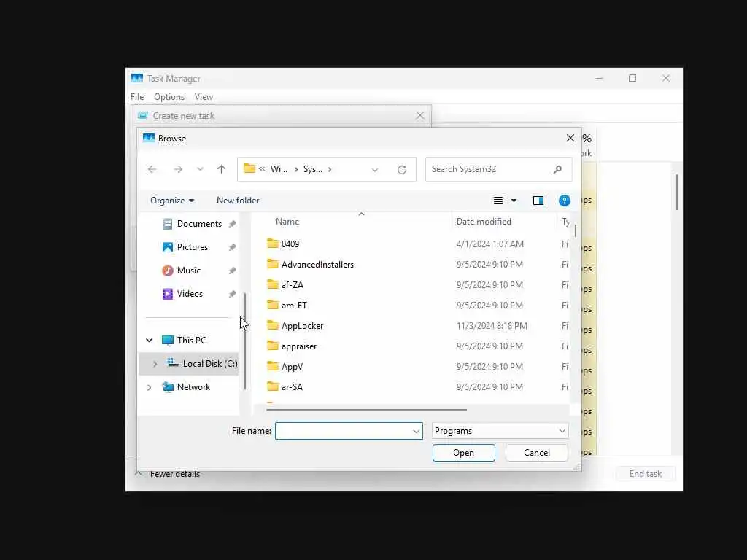
Task: Close the Create new task dialog
Action: pos(419,116)
